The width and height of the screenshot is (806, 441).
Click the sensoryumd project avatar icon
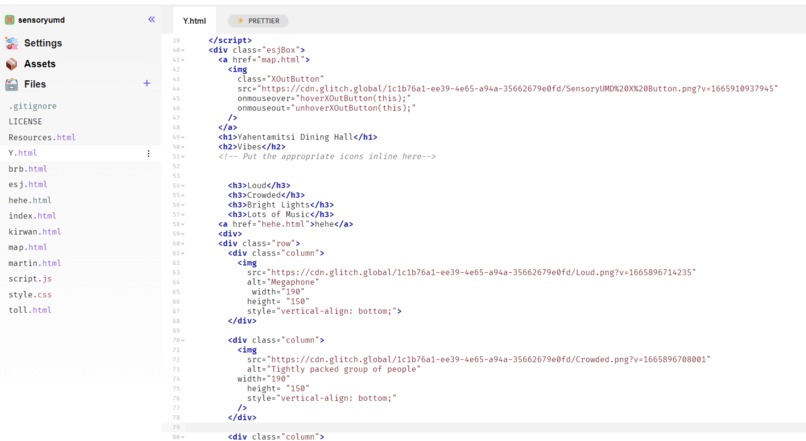coord(9,20)
